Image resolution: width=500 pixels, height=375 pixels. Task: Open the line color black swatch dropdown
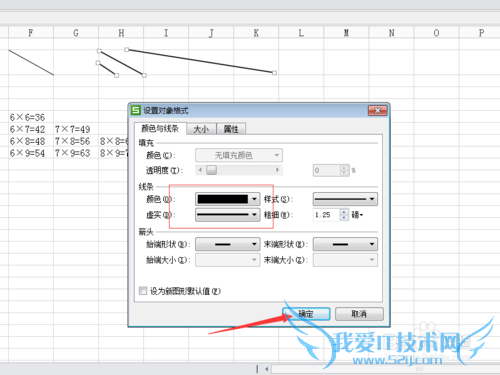[227, 199]
